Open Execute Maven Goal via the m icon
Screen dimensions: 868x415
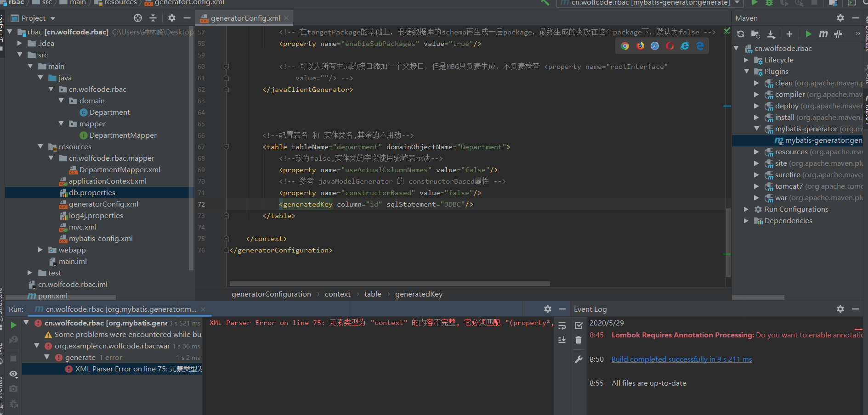(823, 34)
